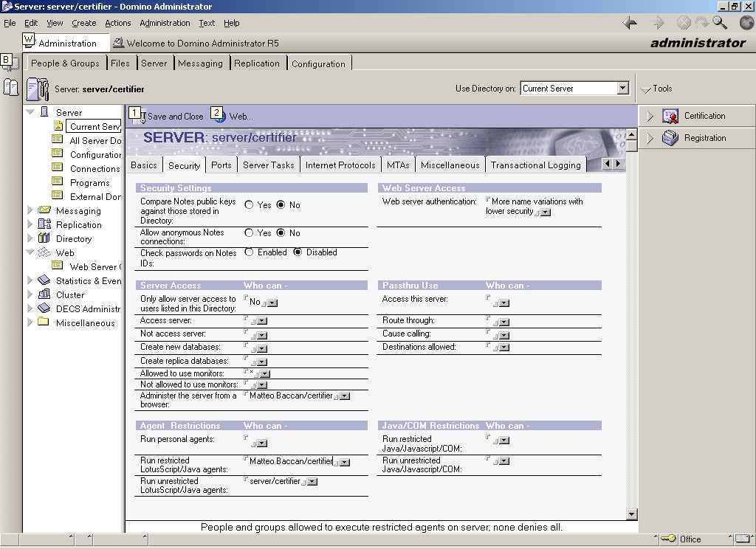
Task: Click the bookmark bar icon labeled B
Action: [10, 62]
